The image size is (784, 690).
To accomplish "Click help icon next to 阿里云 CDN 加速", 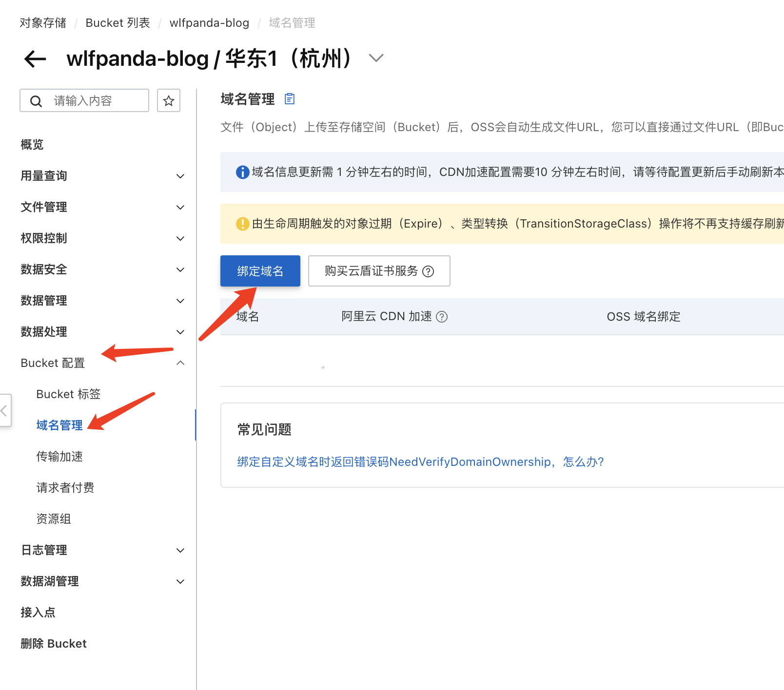I will pyautogui.click(x=442, y=317).
